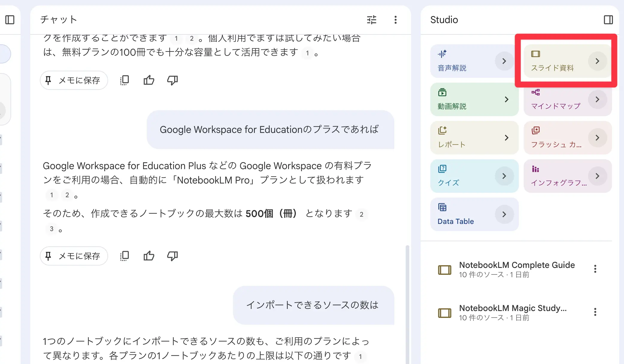Viewport: 624px width, 364px height.
Task: Expand 音声解説 options chevron
Action: point(504,61)
